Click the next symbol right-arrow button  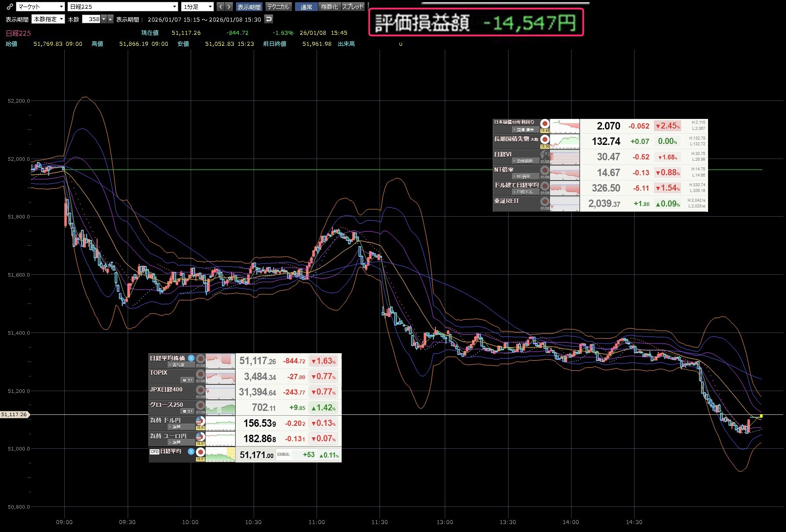[x=229, y=7]
